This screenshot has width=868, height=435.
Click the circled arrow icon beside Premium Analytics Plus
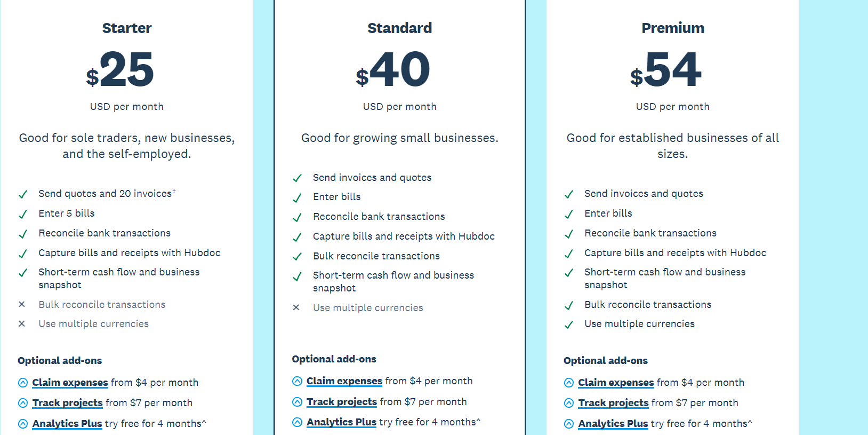click(569, 424)
